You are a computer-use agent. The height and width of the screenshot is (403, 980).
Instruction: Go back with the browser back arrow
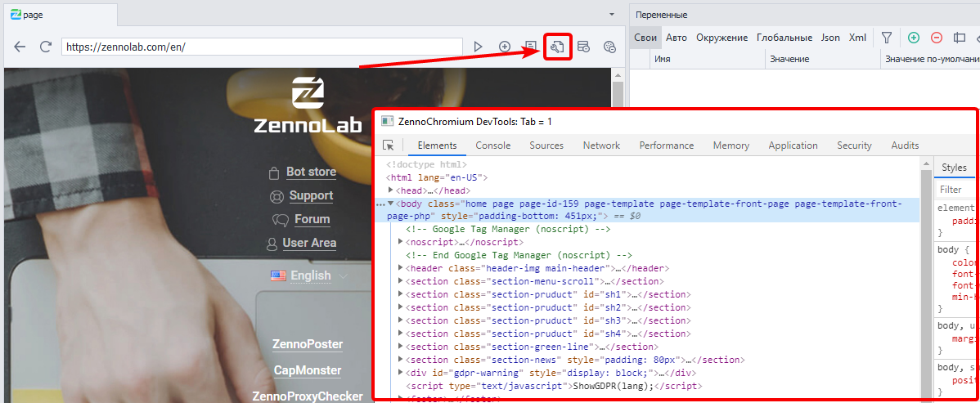20,47
